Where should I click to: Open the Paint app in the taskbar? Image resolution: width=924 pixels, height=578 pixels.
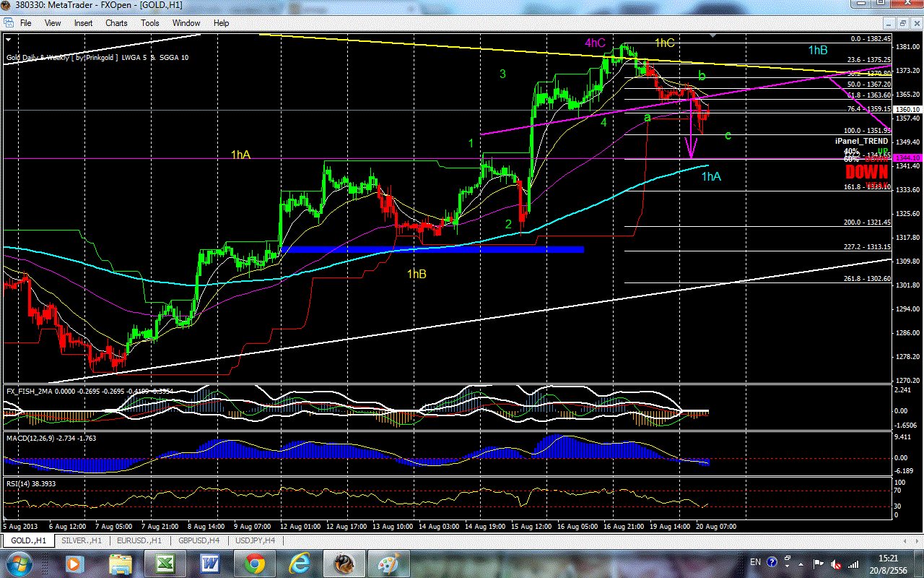[389, 562]
